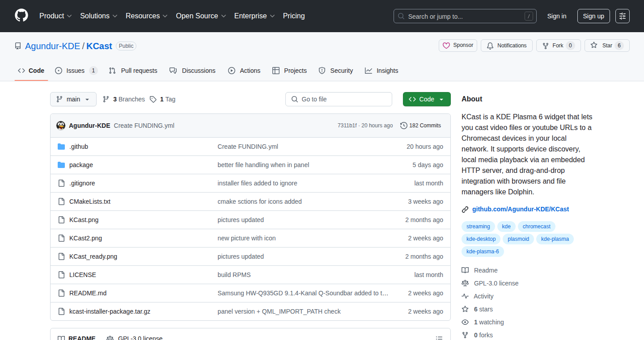
Task: Open the package folder
Action: pyautogui.click(x=81, y=165)
